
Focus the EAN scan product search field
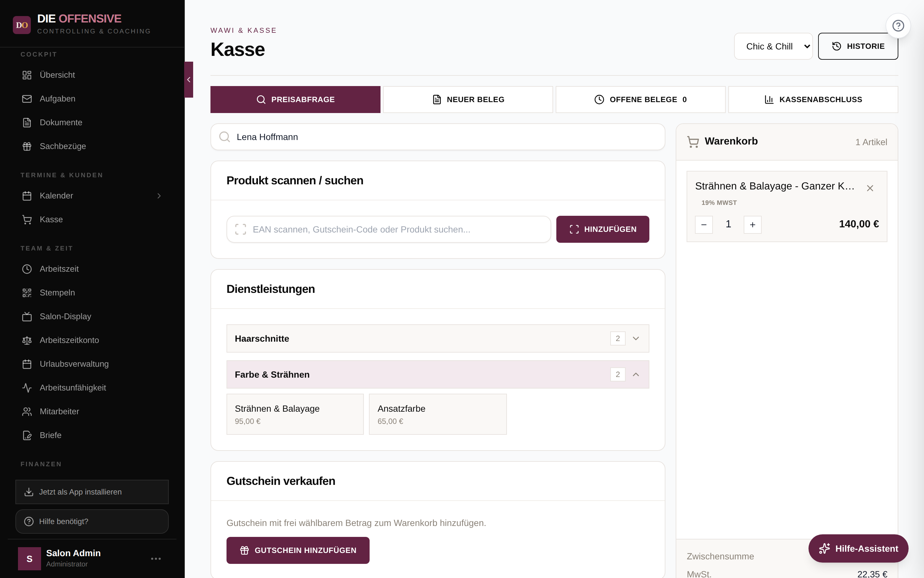coord(388,229)
